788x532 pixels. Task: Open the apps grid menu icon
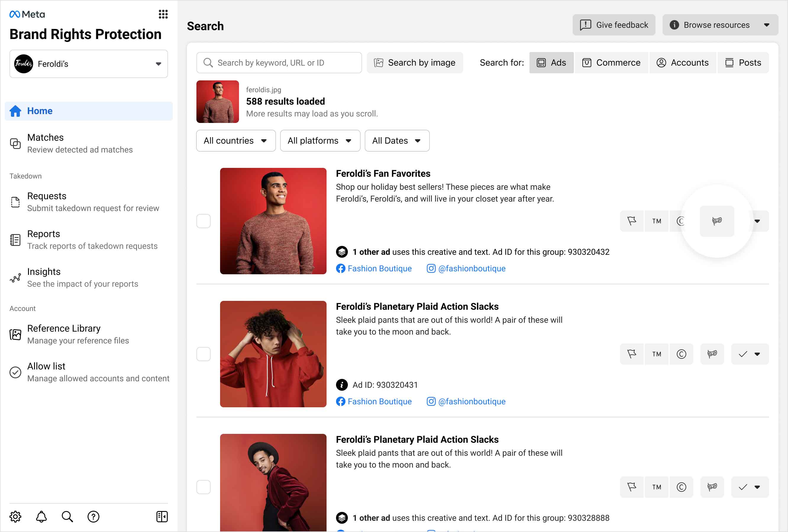click(163, 14)
